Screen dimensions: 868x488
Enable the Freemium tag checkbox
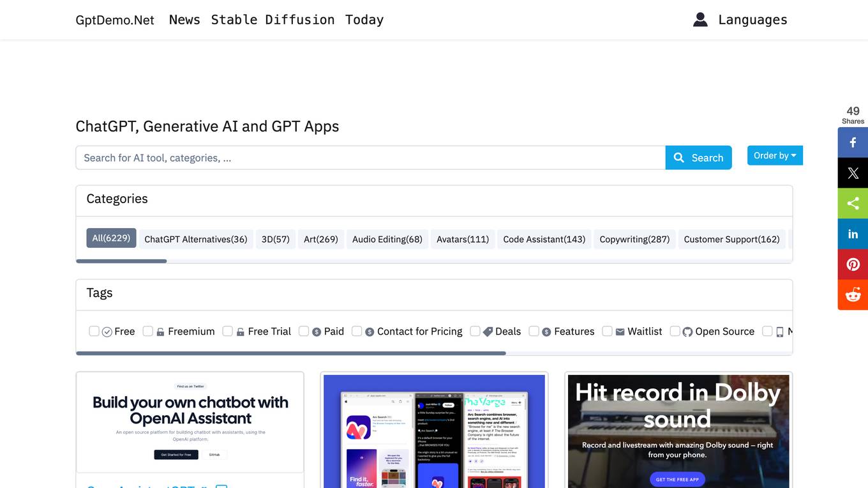pos(147,331)
